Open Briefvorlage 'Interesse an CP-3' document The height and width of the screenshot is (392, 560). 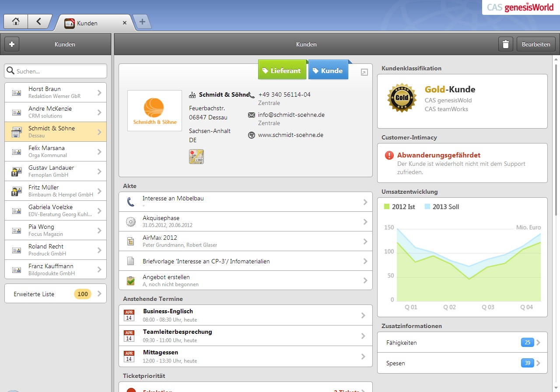point(245,261)
